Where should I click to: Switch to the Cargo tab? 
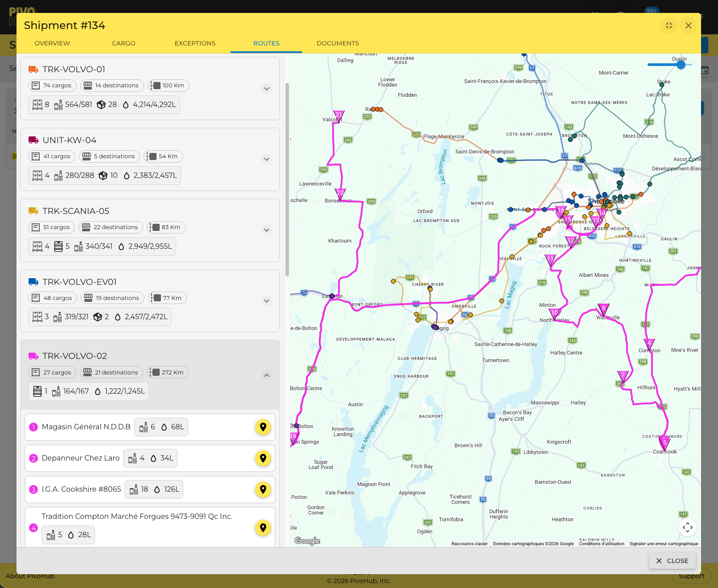click(x=124, y=43)
